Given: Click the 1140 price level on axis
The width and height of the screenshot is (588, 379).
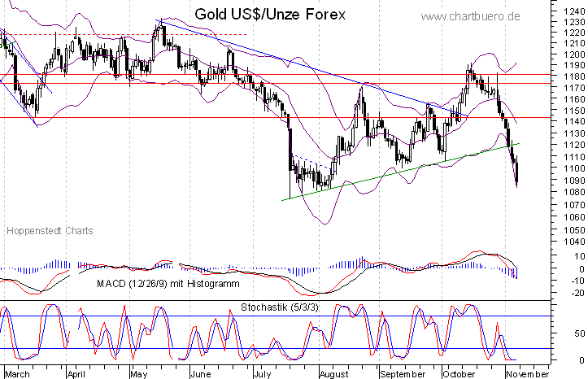Looking at the screenshot, I should pyautogui.click(x=573, y=121).
